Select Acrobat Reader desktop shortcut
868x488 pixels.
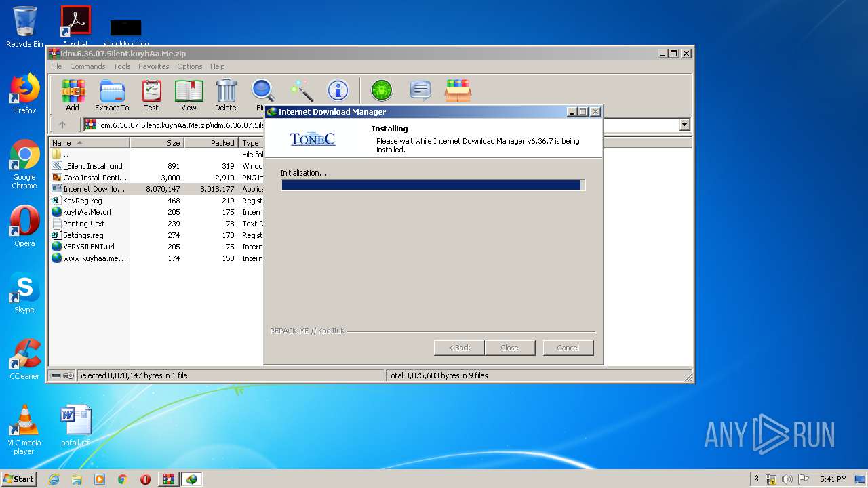click(75, 26)
